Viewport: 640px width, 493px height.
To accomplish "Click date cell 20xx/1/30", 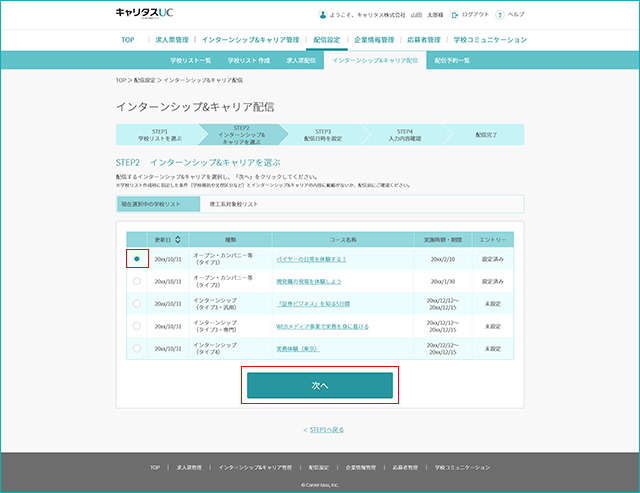I will point(443,282).
